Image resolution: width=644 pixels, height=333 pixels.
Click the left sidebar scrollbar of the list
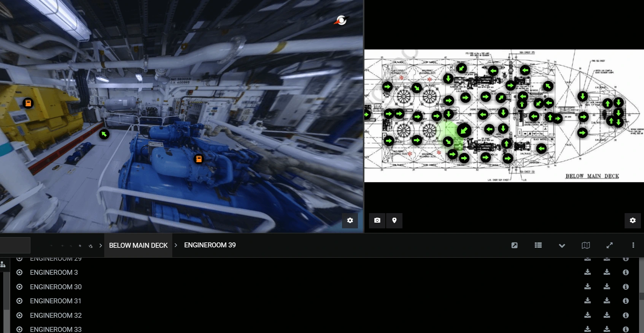7,290
